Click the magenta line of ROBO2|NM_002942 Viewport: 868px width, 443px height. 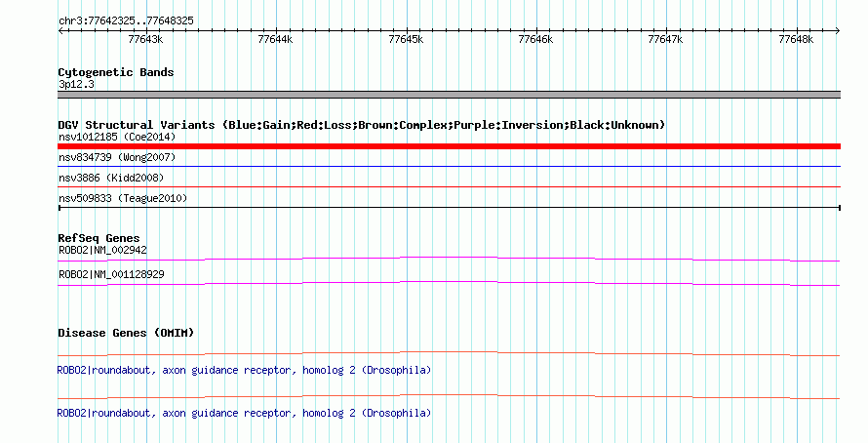tap(449, 260)
